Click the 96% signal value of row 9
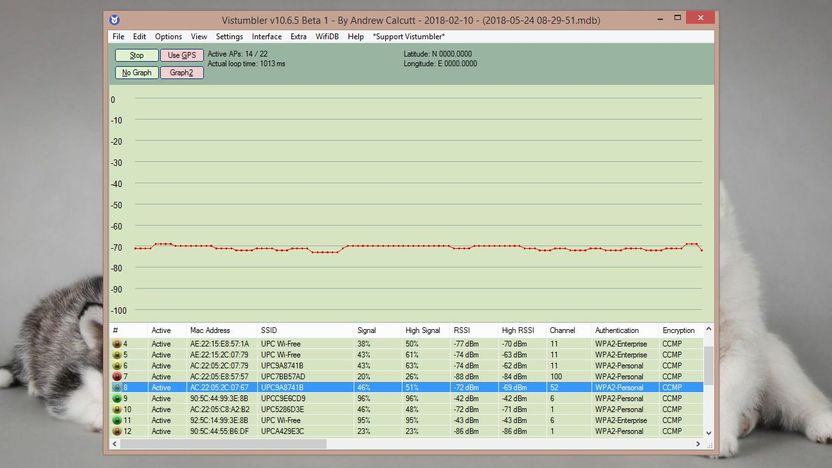This screenshot has height=468, width=832. 363,398
